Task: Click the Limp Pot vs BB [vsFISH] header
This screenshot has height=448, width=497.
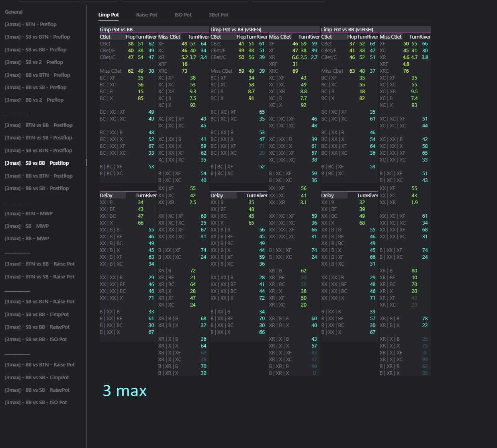Action: pos(347,29)
